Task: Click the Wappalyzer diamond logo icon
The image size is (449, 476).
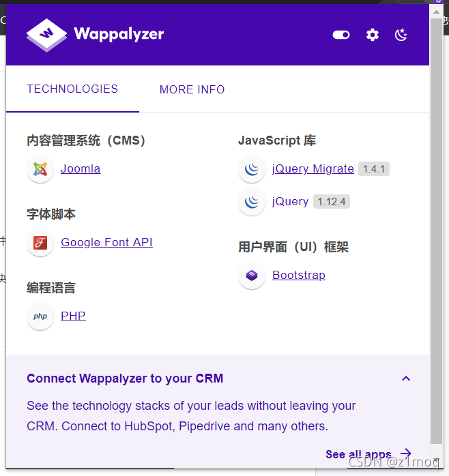Action: [46, 35]
